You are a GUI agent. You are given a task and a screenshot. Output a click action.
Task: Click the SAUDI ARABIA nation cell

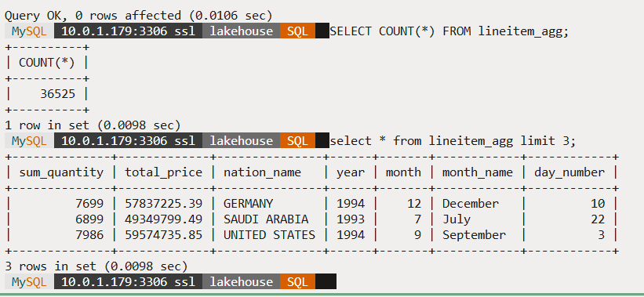[266, 219]
